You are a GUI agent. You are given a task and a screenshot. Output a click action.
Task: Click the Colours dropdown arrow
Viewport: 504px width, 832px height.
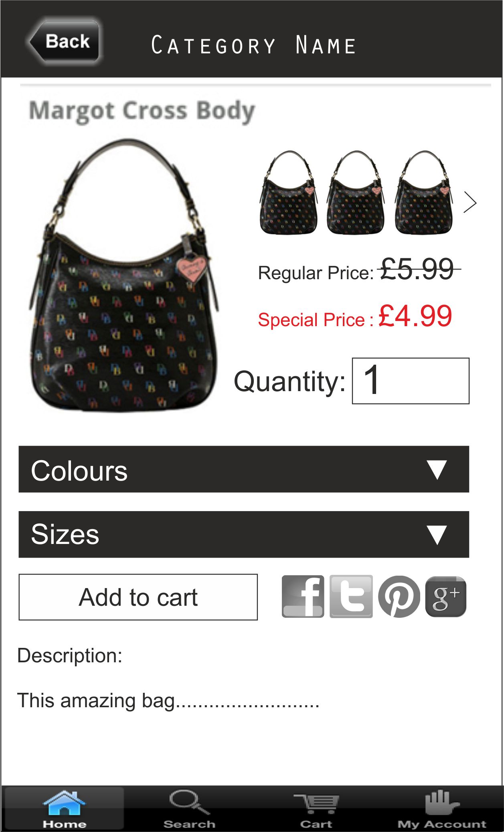(437, 470)
